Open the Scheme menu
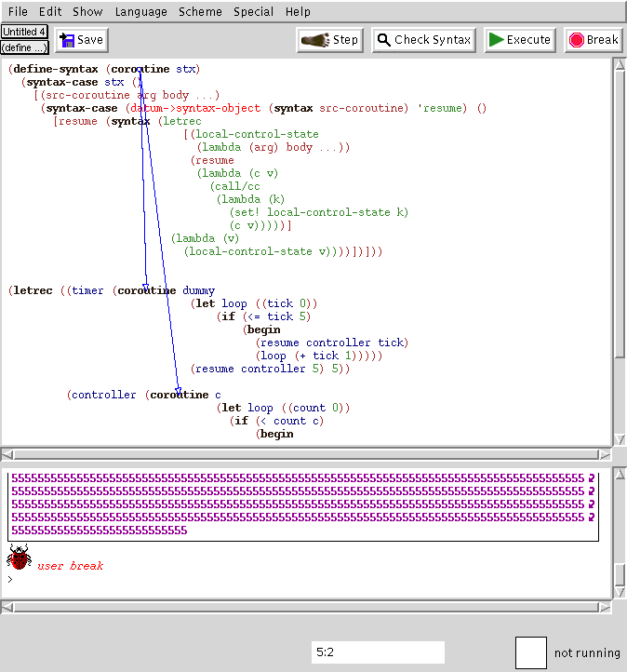Viewport: 627px width, 672px height. coord(200,12)
